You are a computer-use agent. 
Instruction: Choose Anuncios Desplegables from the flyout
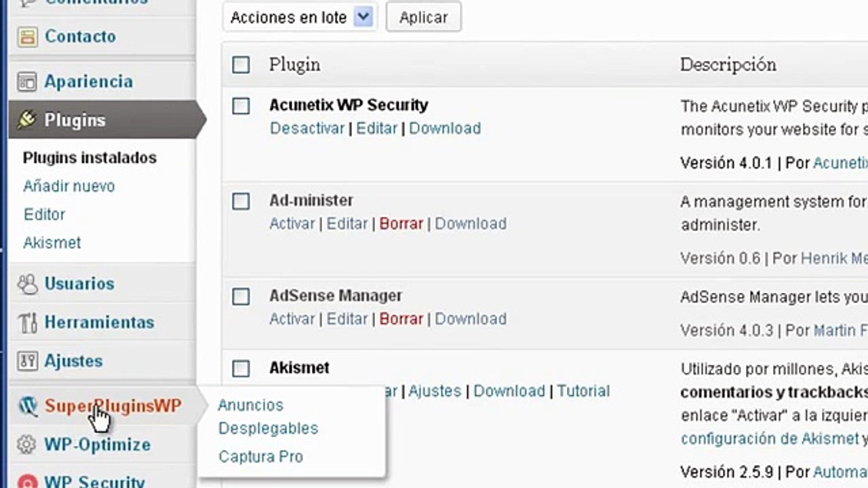click(x=268, y=417)
